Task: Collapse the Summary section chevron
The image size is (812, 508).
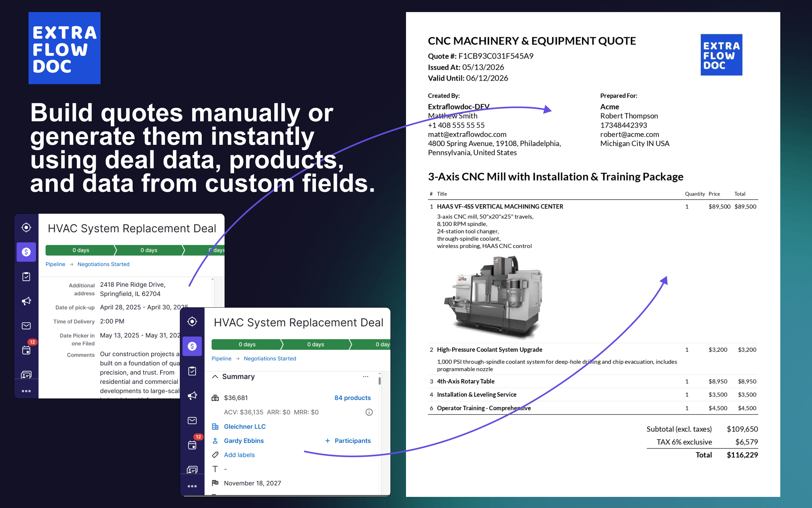Action: point(215,377)
